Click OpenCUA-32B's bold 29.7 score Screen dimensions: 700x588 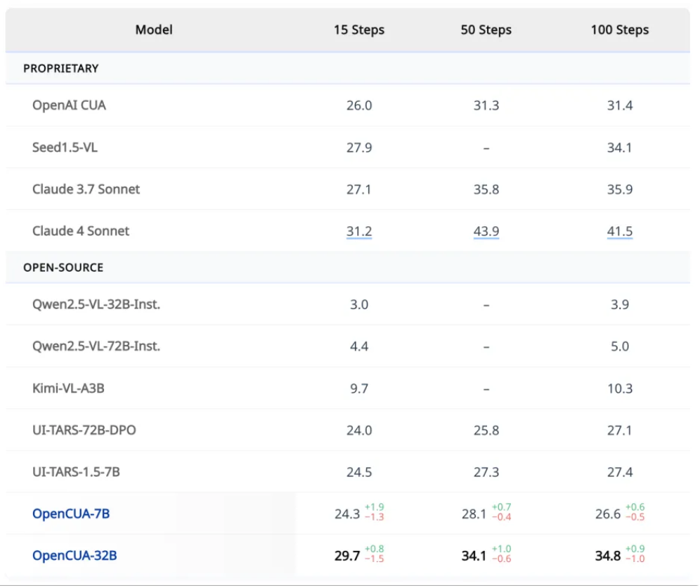[347, 556]
